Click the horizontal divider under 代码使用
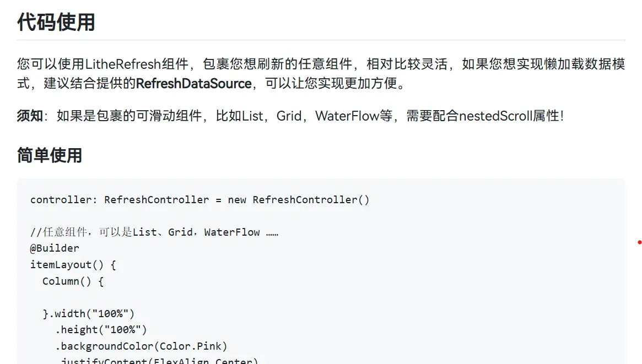Image resolution: width=642 pixels, height=364 pixels. click(321, 40)
